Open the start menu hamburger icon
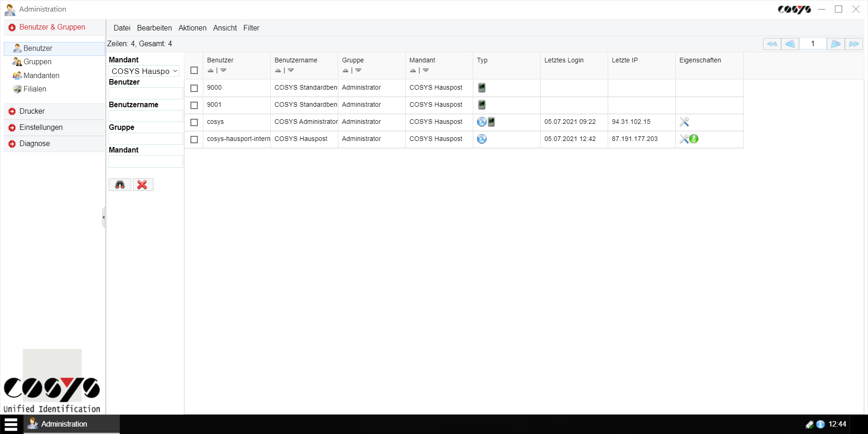868x434 pixels. [11, 424]
